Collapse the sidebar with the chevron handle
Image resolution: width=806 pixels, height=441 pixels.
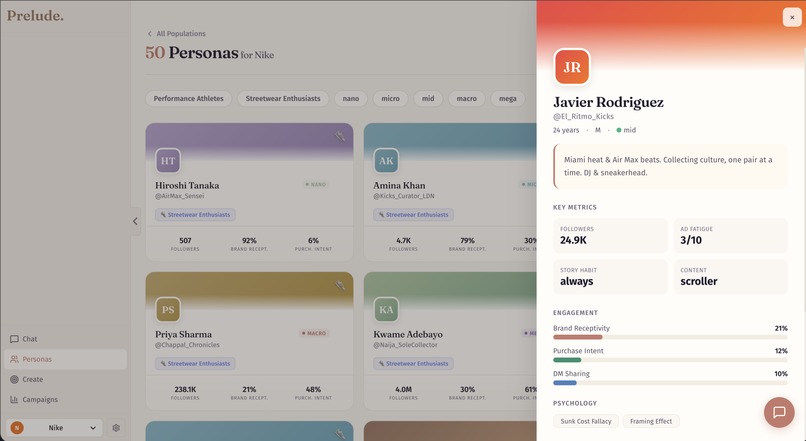tap(135, 222)
